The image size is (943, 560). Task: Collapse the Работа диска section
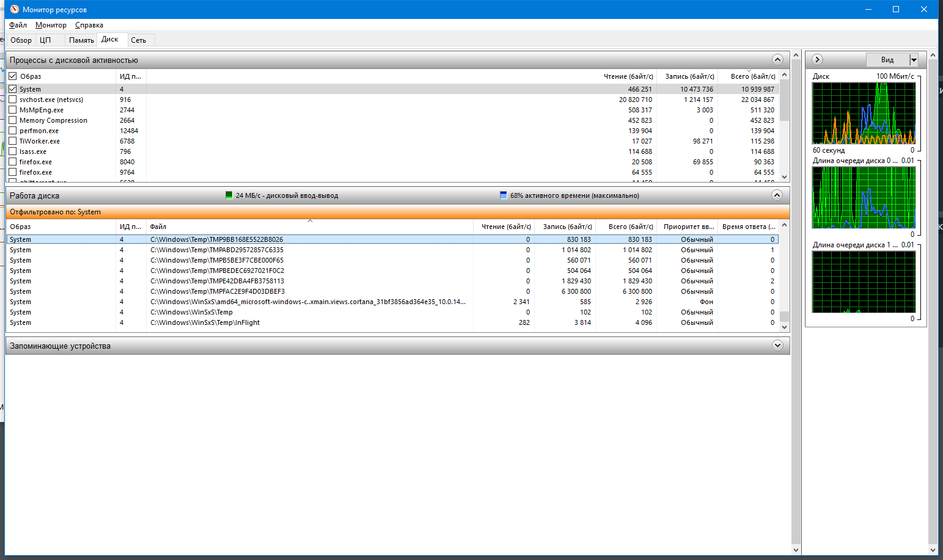click(777, 195)
